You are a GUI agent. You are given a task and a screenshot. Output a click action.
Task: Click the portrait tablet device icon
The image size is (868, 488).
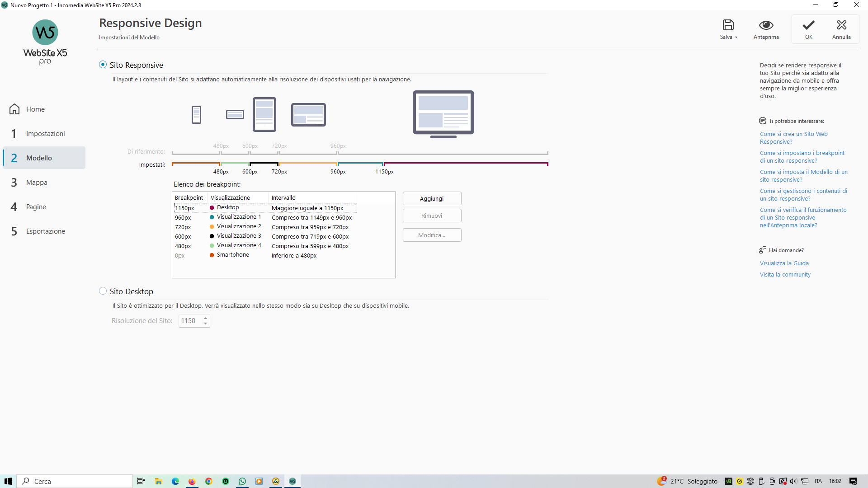pos(264,114)
